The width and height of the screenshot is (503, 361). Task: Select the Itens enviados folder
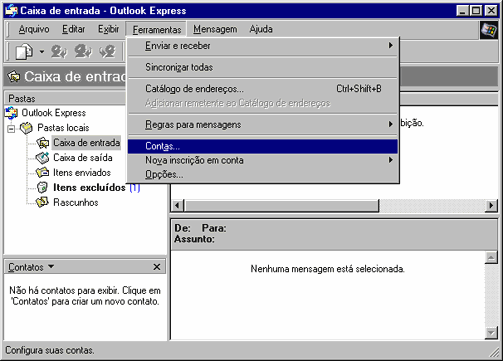click(x=82, y=173)
